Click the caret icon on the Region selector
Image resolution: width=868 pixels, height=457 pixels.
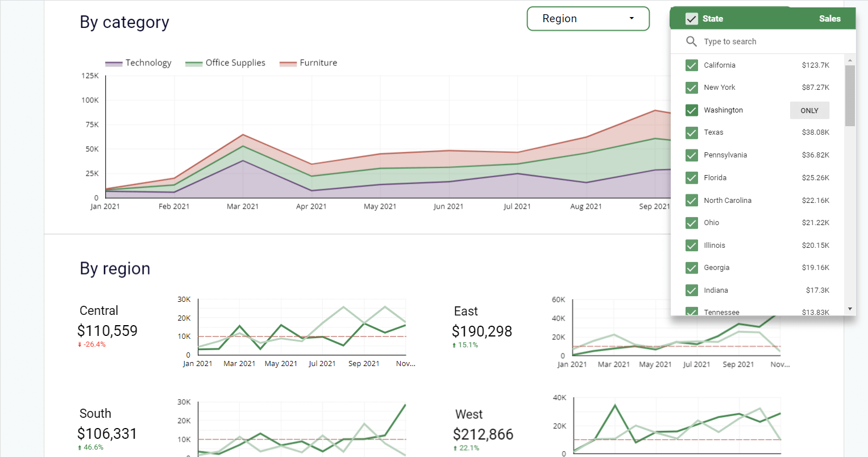(631, 18)
